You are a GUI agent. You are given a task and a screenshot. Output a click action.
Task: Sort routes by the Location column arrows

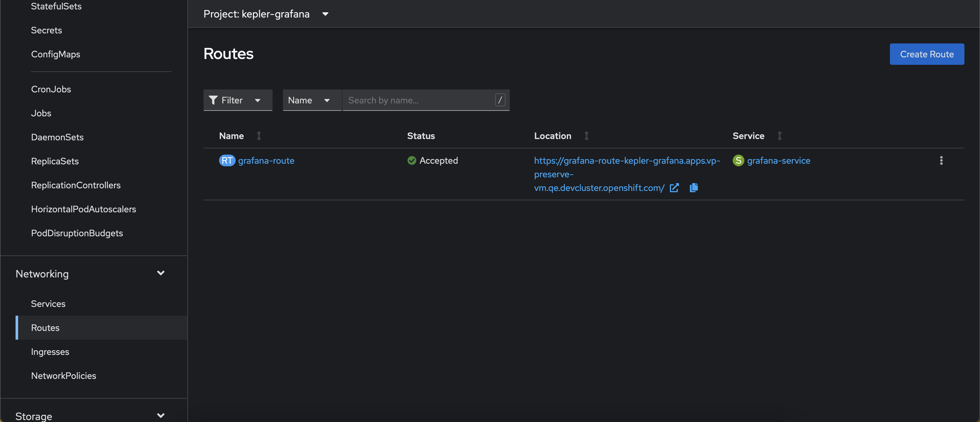click(x=586, y=136)
